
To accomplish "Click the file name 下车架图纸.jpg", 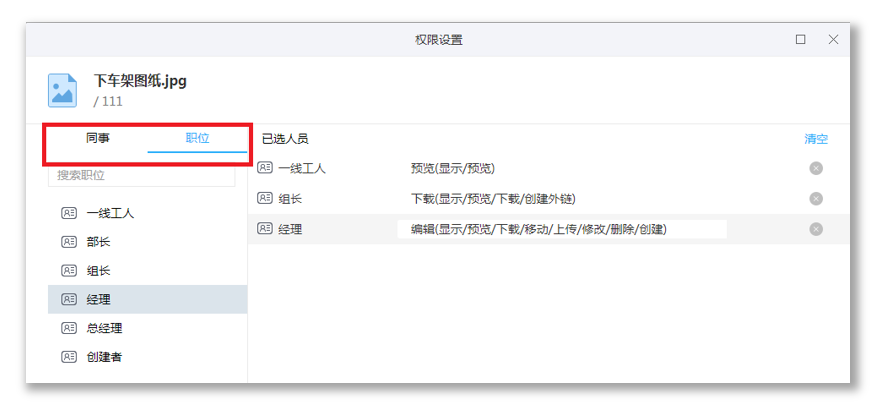I will 140,81.
